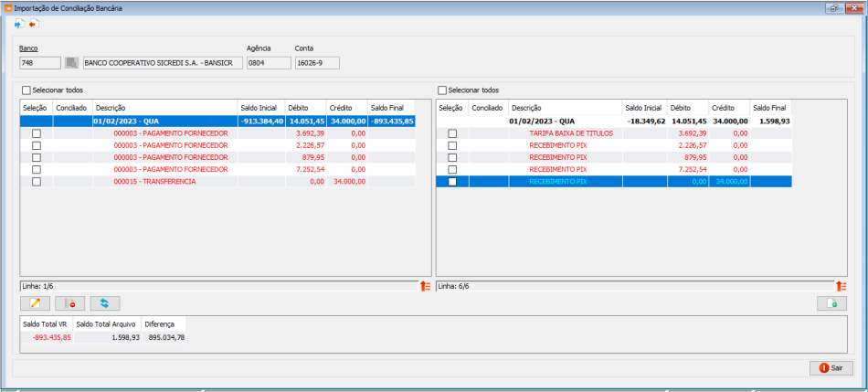
Task: Click the Banco code field showing 748
Action: click(x=40, y=63)
